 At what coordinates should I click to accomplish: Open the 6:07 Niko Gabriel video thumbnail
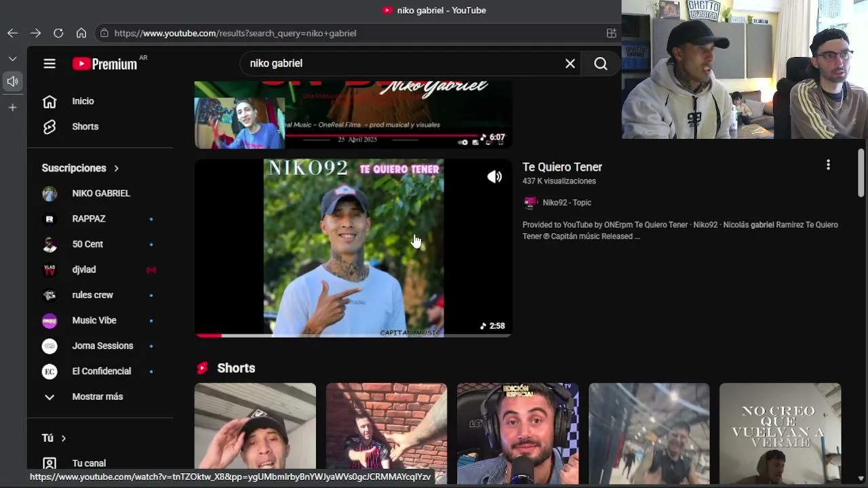coord(353,115)
